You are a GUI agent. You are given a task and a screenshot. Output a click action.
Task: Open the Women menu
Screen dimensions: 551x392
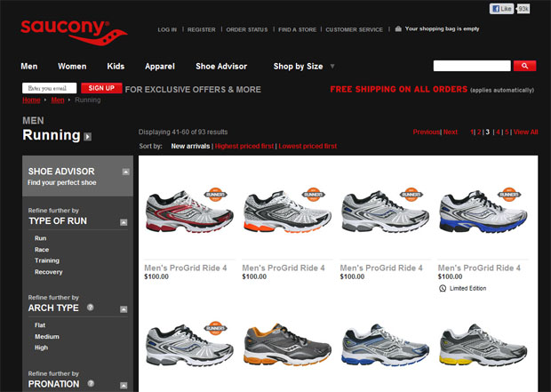point(72,66)
